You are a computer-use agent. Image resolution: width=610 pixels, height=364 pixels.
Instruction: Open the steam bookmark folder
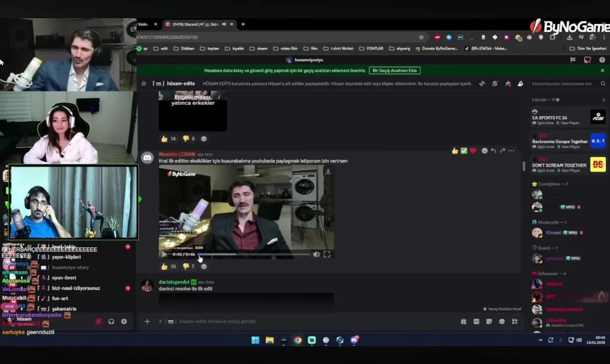(258, 49)
